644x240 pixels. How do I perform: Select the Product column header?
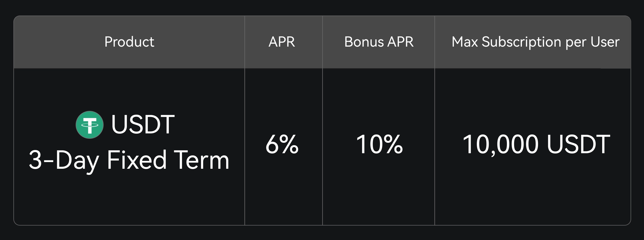[x=129, y=42]
